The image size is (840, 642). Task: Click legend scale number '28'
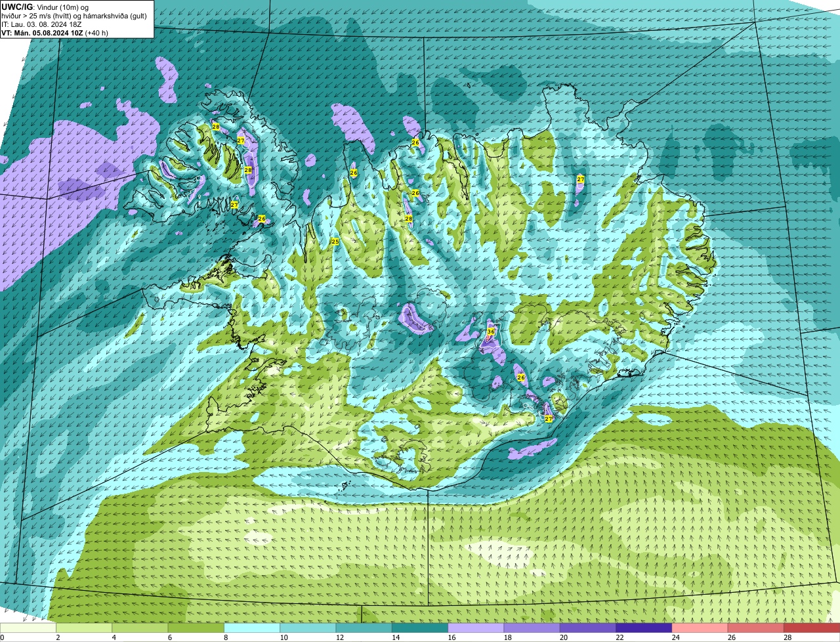click(x=787, y=637)
